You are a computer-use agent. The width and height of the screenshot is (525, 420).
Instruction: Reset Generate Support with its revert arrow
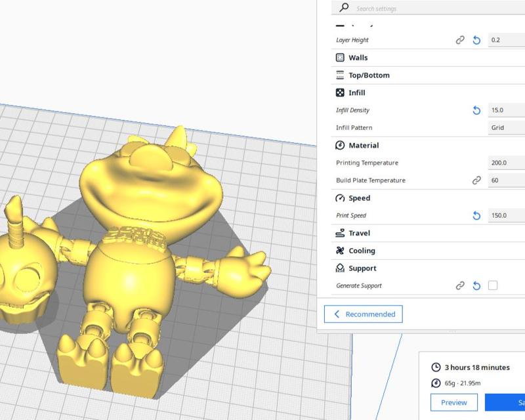pyautogui.click(x=476, y=285)
